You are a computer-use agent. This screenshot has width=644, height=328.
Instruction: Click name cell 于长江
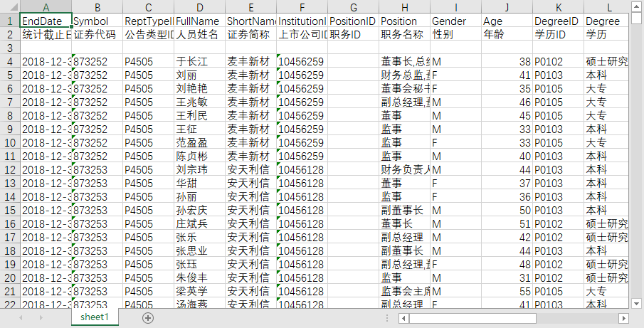200,62
